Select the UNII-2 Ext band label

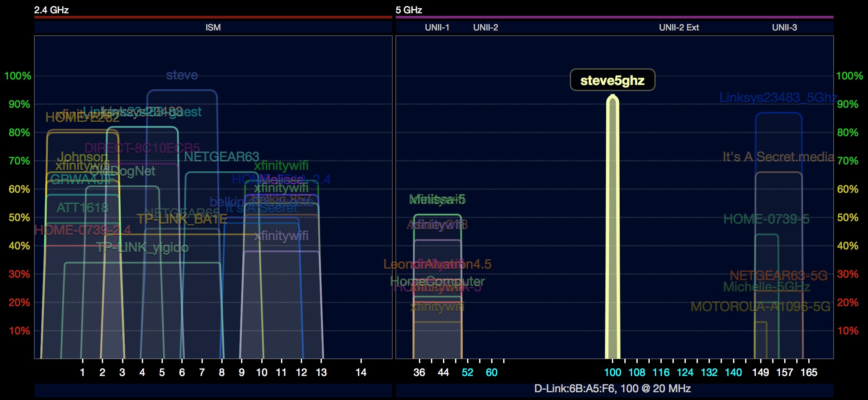point(679,27)
